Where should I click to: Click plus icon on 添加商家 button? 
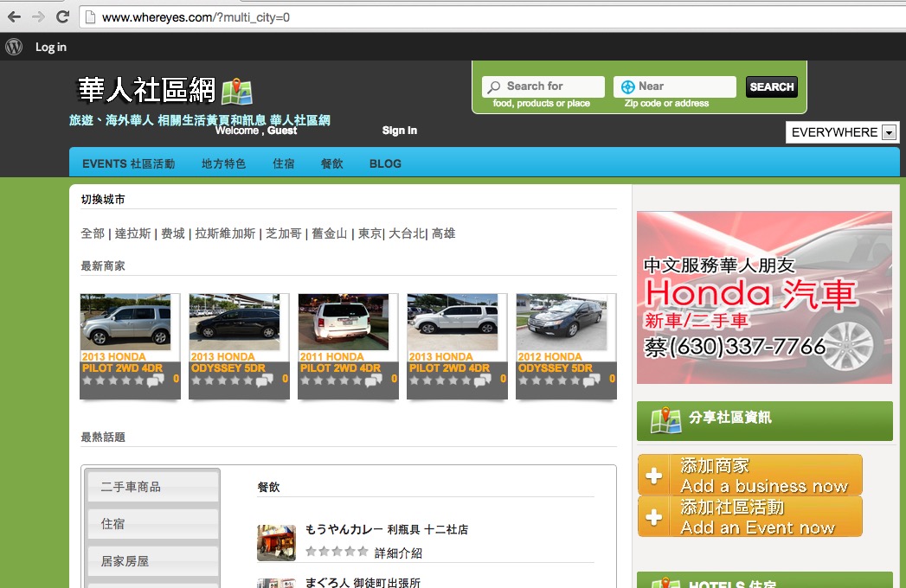(654, 476)
